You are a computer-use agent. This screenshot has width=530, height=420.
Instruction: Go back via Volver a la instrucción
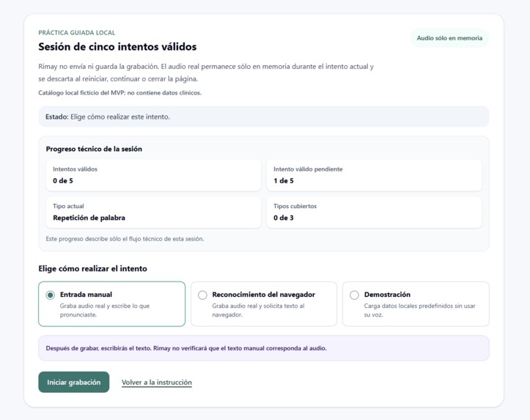coord(156,382)
